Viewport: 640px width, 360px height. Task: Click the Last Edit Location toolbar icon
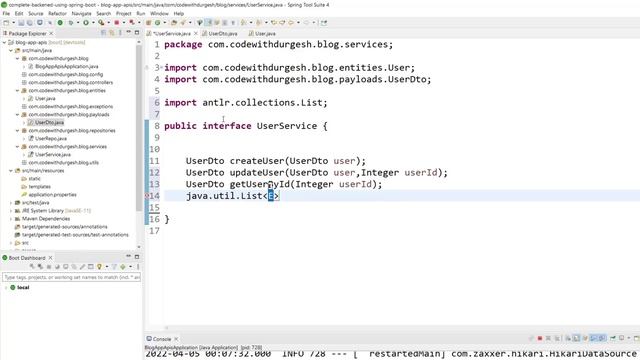[x=273, y=23]
